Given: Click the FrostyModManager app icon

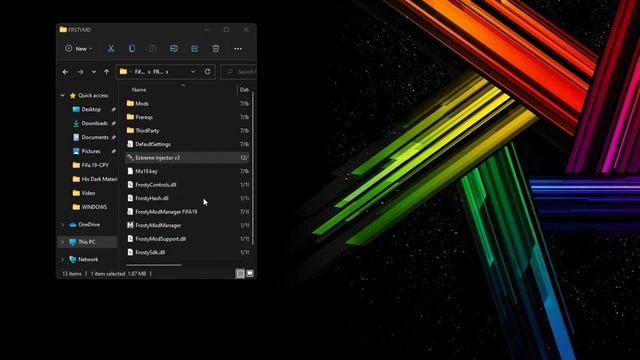Looking at the screenshot, I should coord(130,225).
